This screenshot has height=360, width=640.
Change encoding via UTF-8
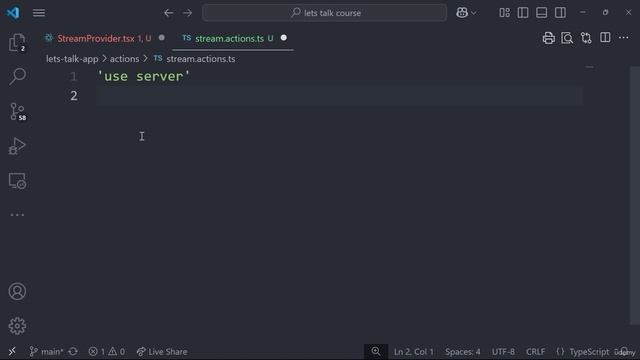[x=503, y=351]
